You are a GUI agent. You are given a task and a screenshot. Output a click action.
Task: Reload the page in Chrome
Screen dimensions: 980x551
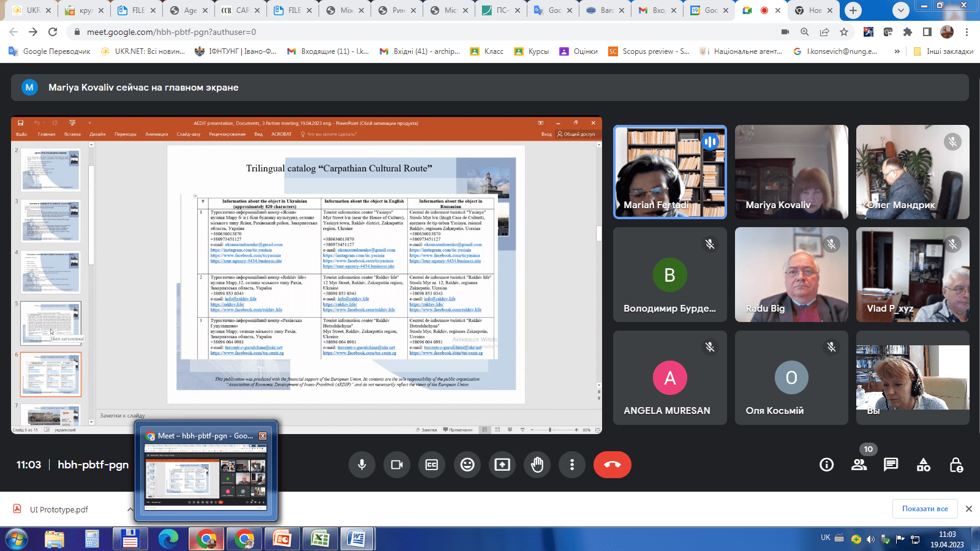(x=53, y=32)
